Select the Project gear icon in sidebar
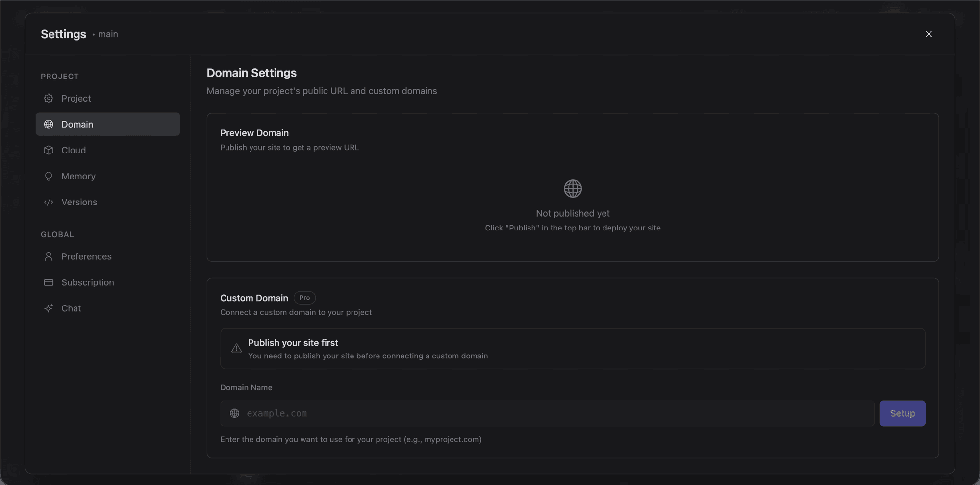The height and width of the screenshot is (485, 980). click(x=49, y=98)
